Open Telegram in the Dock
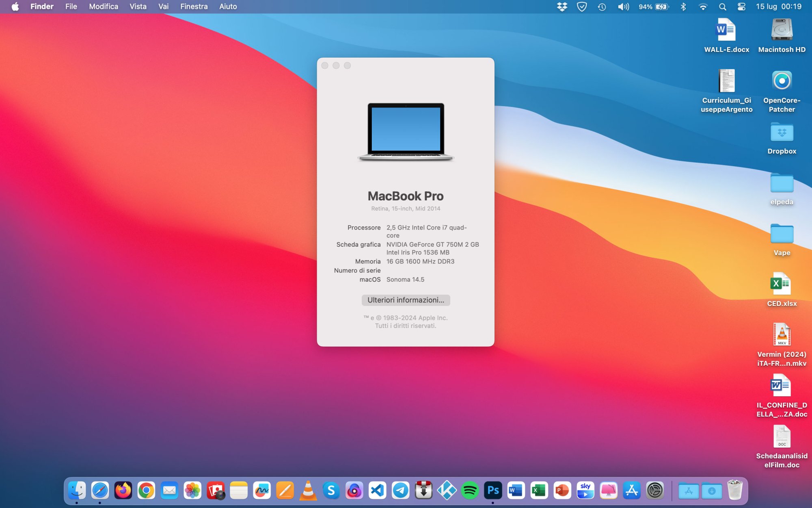812x508 pixels. click(x=400, y=491)
